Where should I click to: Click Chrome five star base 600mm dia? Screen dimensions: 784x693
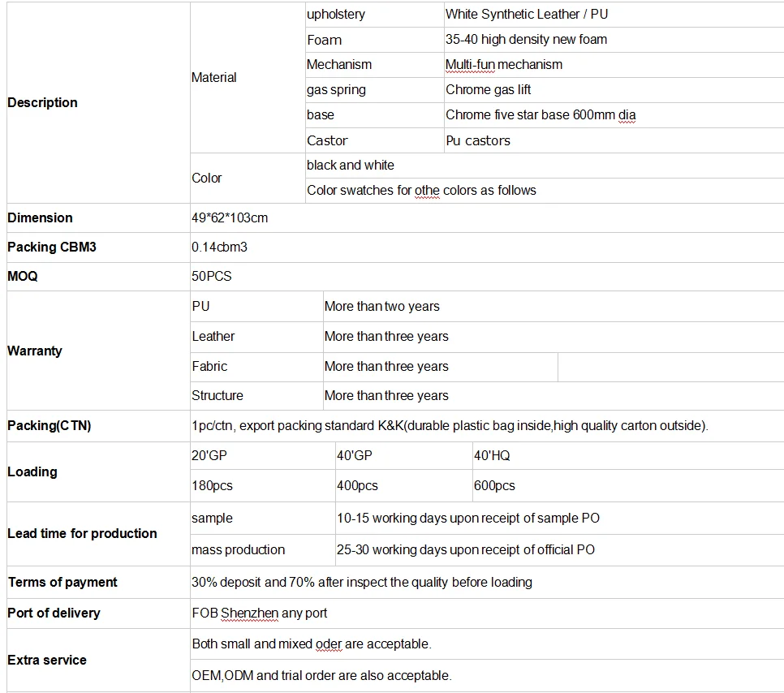(x=540, y=115)
